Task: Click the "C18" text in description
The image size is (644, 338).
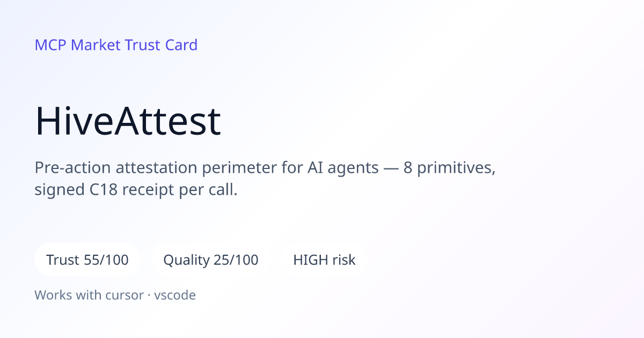Action: click(101, 190)
